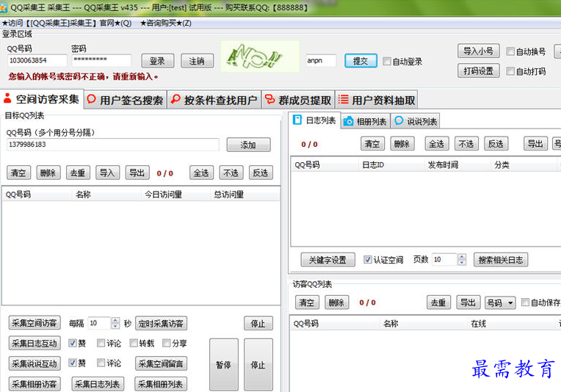Image resolution: width=561 pixels, height=392 pixels.
Task: Click 全选 in the 日志列表 toolbar
Action: tap(437, 144)
